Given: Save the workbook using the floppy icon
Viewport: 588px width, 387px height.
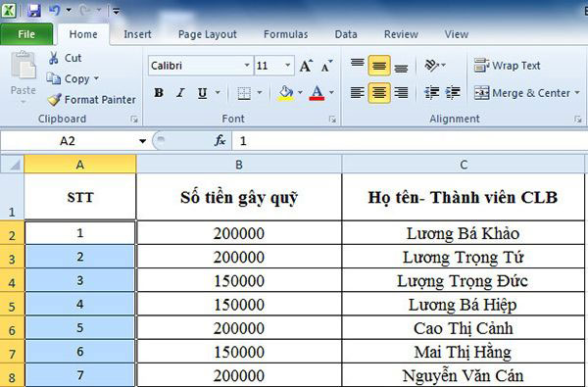Looking at the screenshot, I should 33,11.
